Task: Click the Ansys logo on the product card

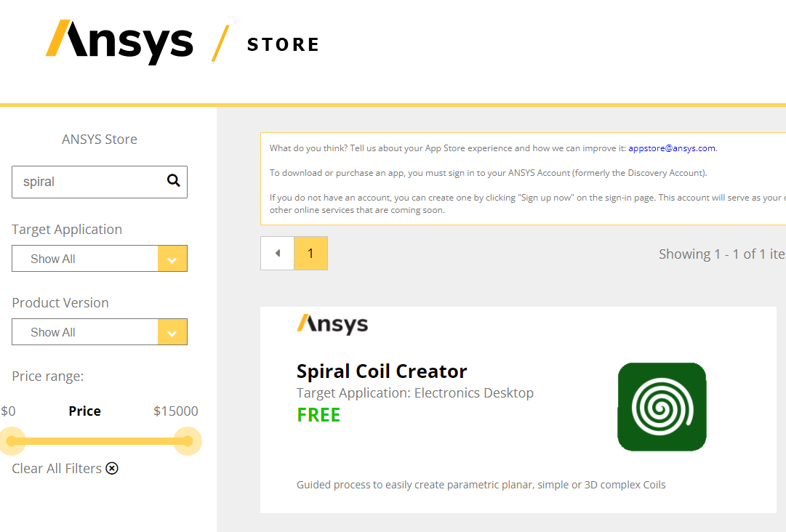Action: tap(332, 325)
